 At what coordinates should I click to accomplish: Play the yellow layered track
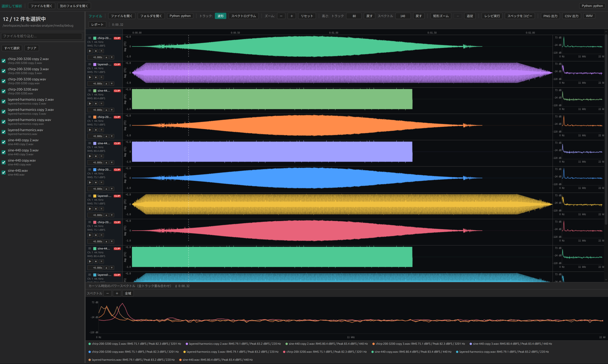(x=90, y=209)
